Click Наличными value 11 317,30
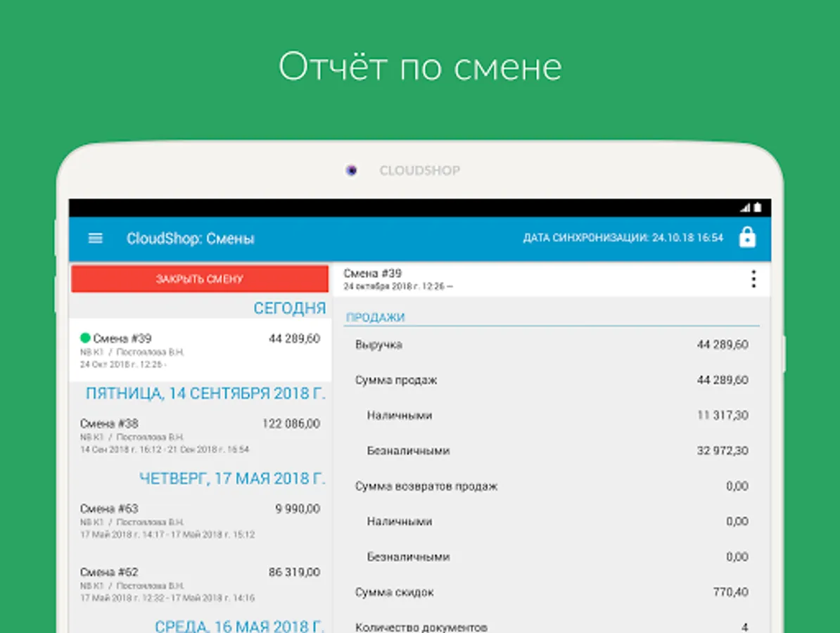 pyautogui.click(x=722, y=415)
